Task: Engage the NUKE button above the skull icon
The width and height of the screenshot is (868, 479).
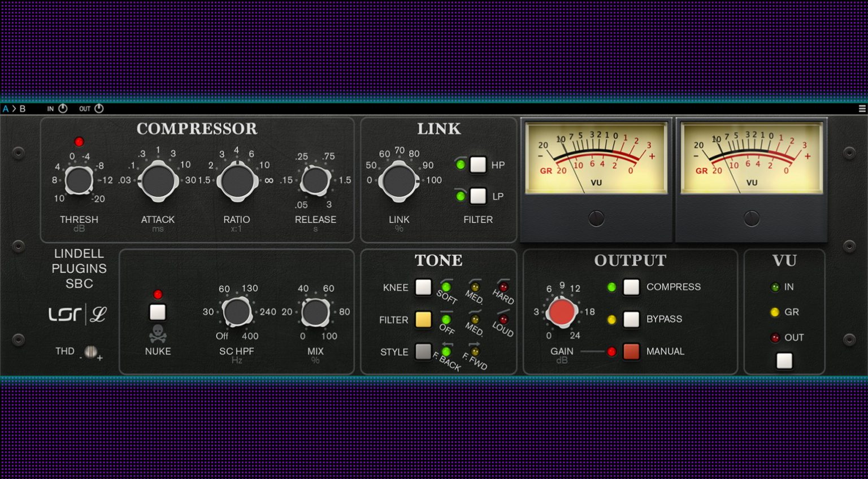Action: pyautogui.click(x=158, y=312)
